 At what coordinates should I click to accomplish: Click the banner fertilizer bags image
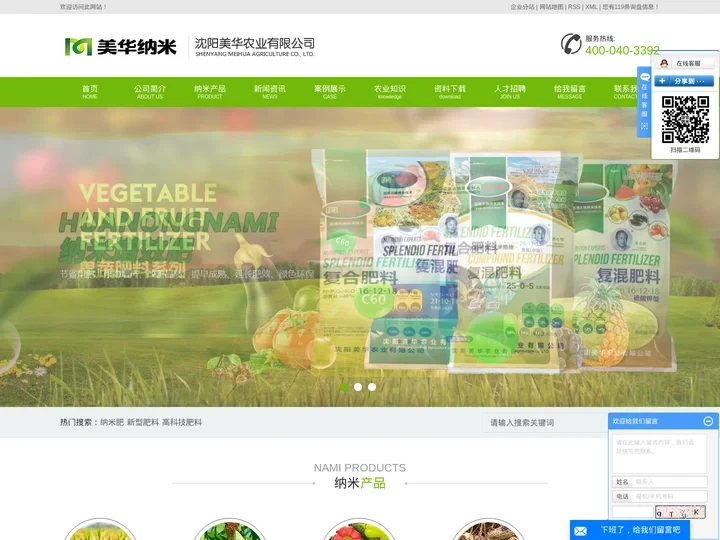(x=494, y=259)
